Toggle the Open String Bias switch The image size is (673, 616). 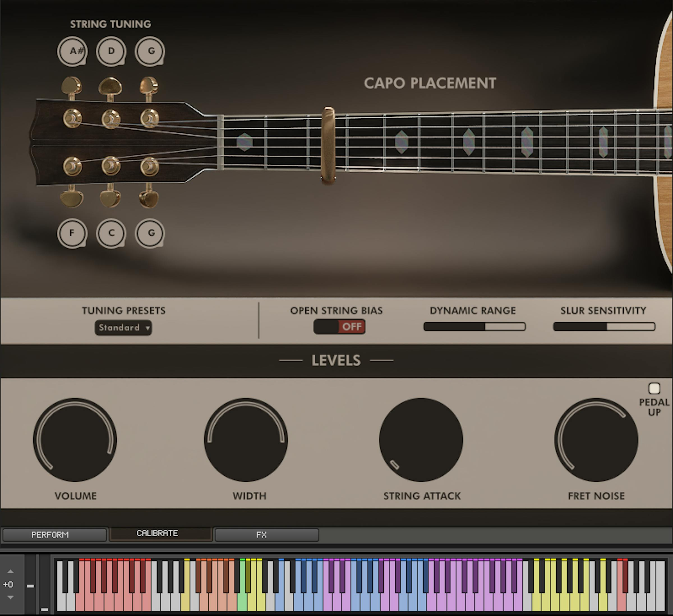(x=339, y=327)
